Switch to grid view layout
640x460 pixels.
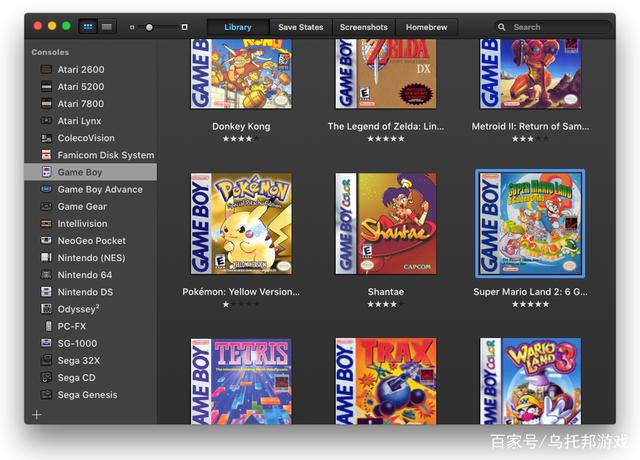88,27
